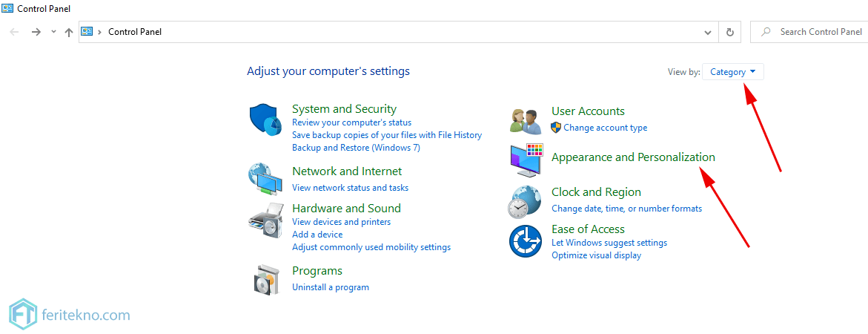
Task: Click Change date, time, or number formats
Action: tap(626, 209)
